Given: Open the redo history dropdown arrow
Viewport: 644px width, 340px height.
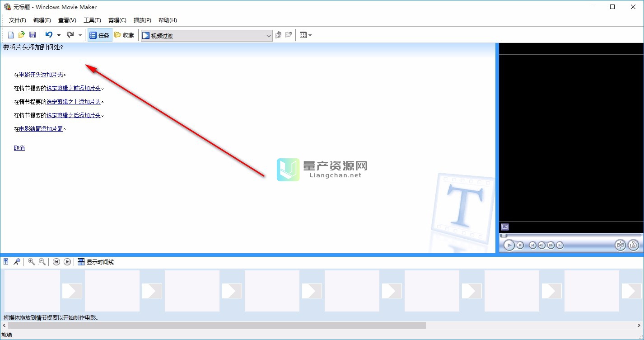Looking at the screenshot, I should pyautogui.click(x=80, y=35).
